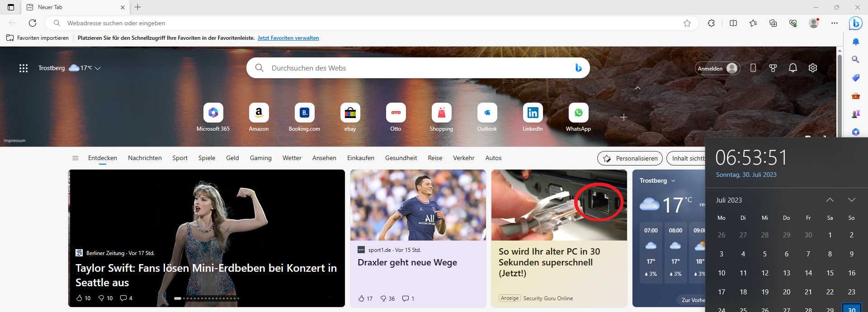Open Bing Chat in the sidebar
This screenshot has width=868, height=312.
coord(855,23)
